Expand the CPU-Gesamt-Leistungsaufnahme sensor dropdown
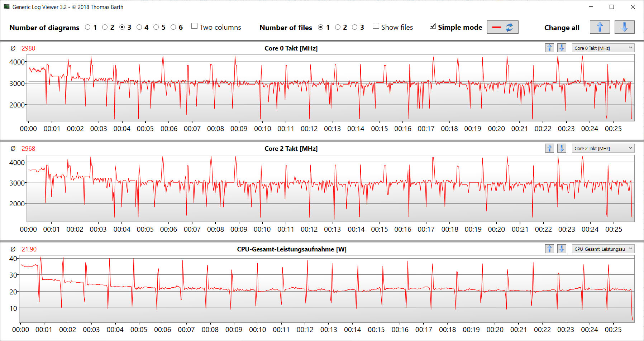The height and width of the screenshot is (341, 644). pos(603,249)
